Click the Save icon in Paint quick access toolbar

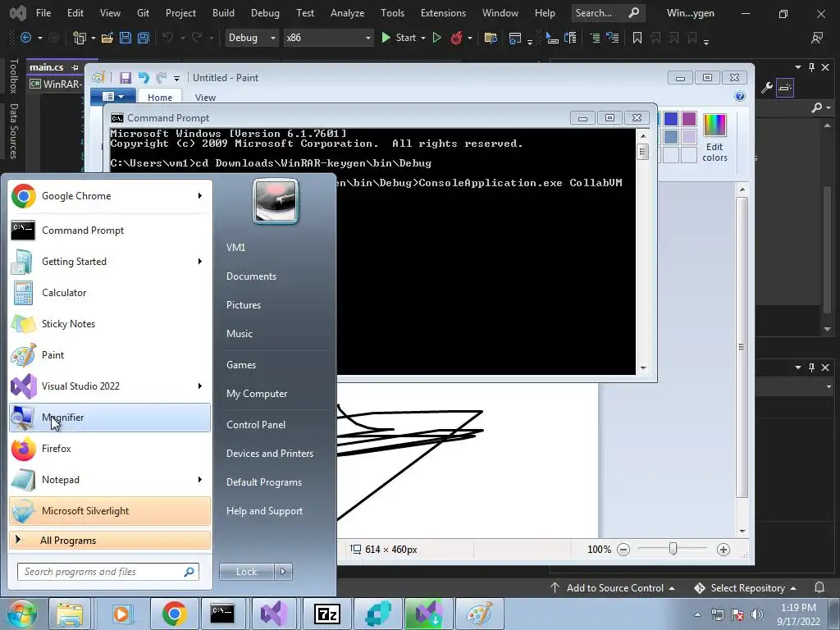pyautogui.click(x=126, y=78)
